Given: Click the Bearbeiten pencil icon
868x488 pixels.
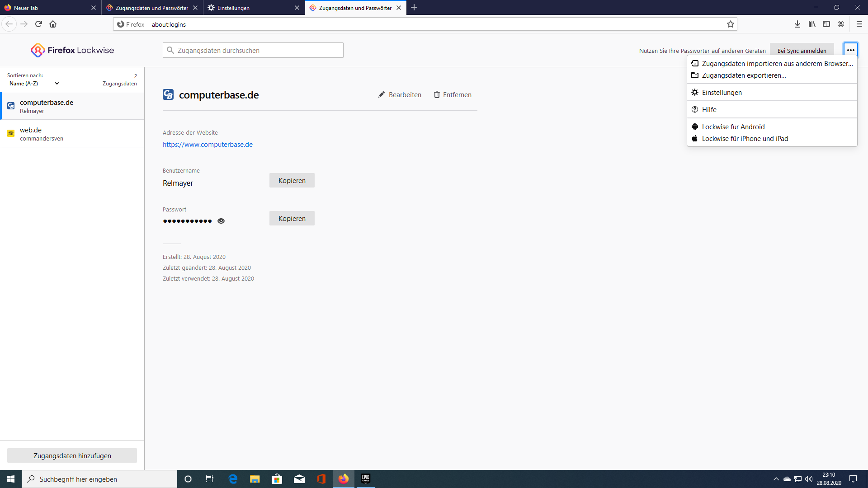Looking at the screenshot, I should click(x=382, y=94).
